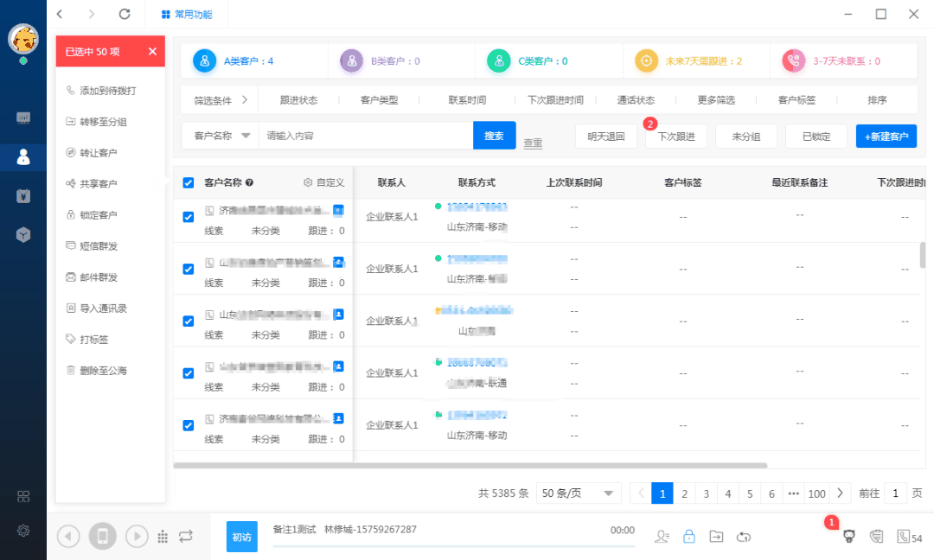
Task: Open the settings gear in sidebar
Action: (23, 531)
